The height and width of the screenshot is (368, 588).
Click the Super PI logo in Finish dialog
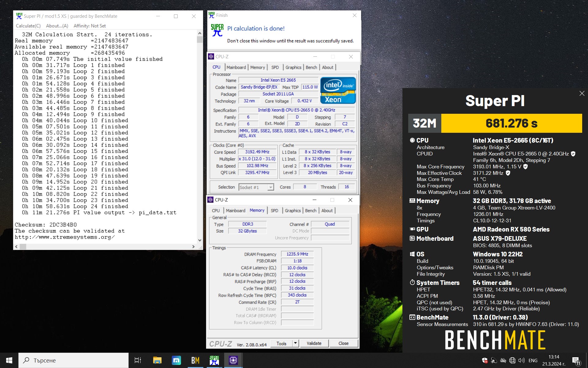217,30
